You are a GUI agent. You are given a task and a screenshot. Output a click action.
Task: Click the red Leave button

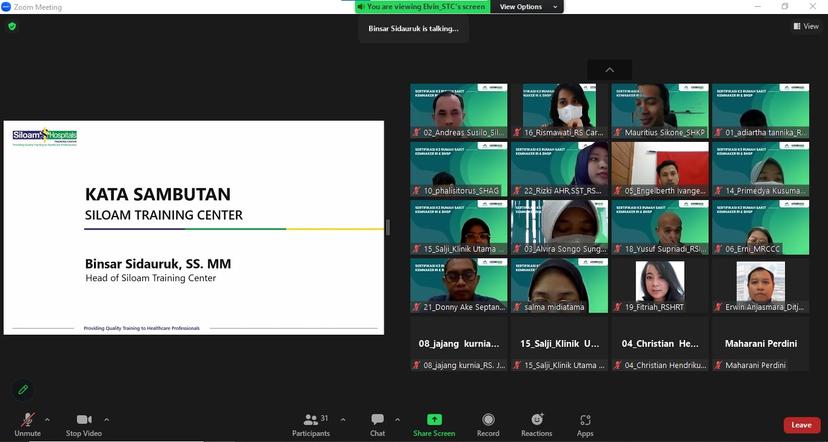click(x=802, y=425)
